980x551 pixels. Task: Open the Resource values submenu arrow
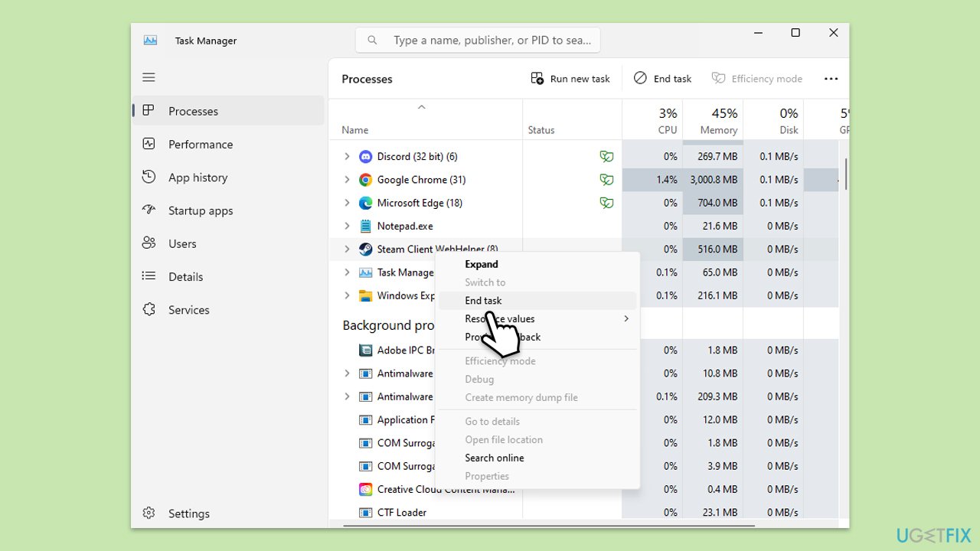point(626,318)
